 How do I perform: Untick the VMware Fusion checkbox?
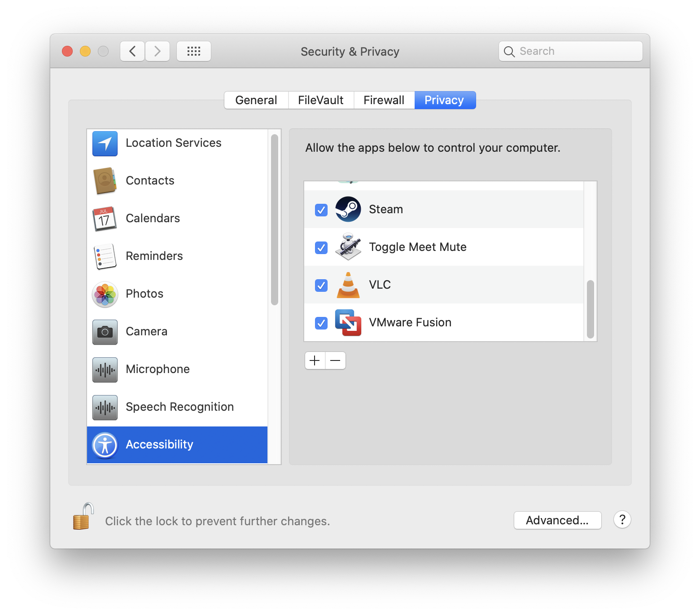321,323
